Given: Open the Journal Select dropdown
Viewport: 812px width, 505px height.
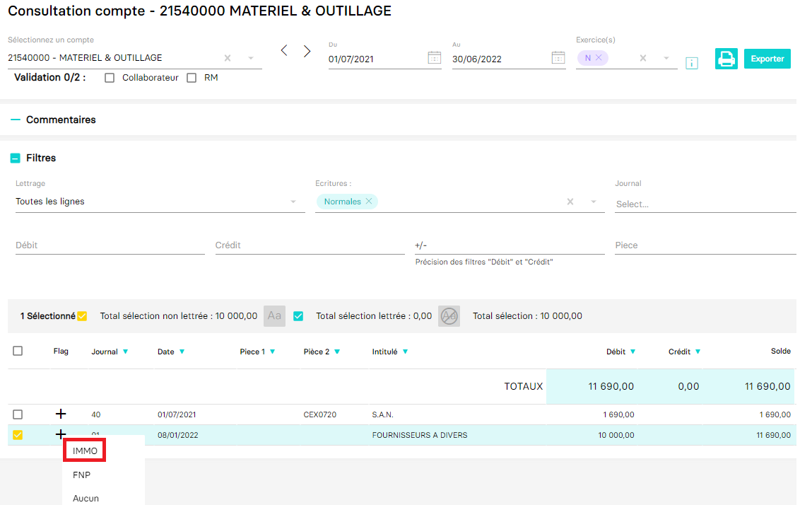Looking at the screenshot, I should click(x=705, y=204).
